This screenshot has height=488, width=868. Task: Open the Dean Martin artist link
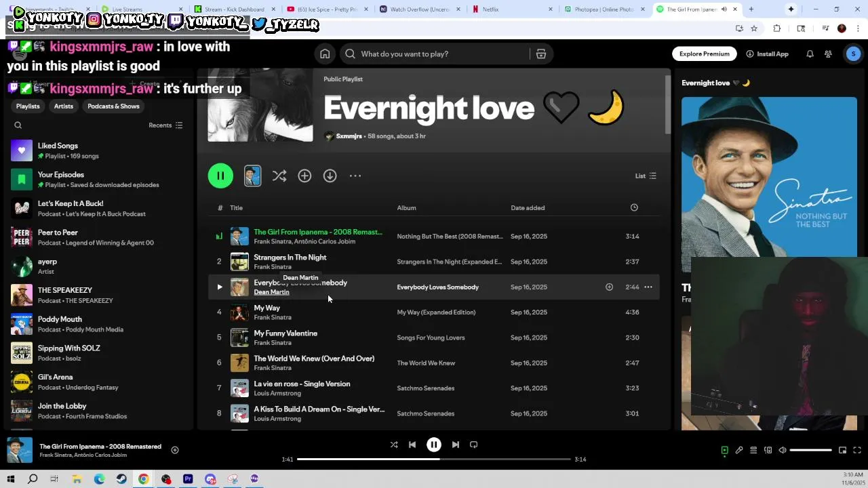[271, 292]
